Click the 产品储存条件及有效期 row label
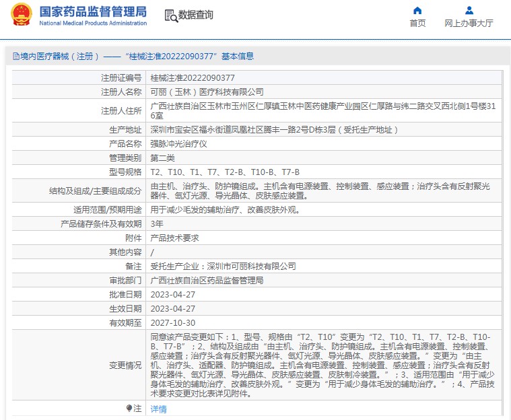Viewport: 511px width, 420px height. 101,224
